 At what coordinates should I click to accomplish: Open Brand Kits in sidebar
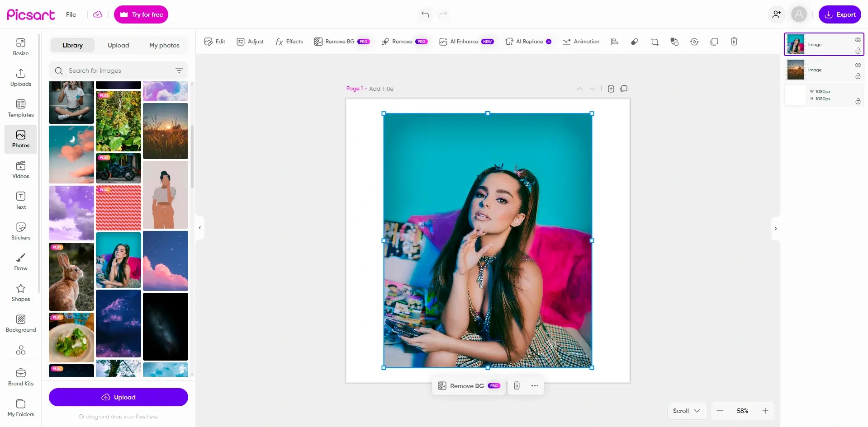pos(20,377)
